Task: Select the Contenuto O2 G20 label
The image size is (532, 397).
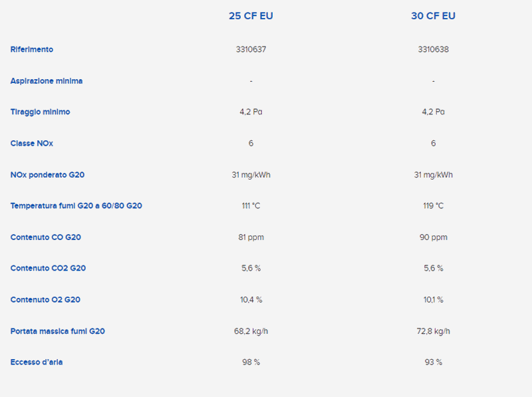Action: [x=45, y=300]
